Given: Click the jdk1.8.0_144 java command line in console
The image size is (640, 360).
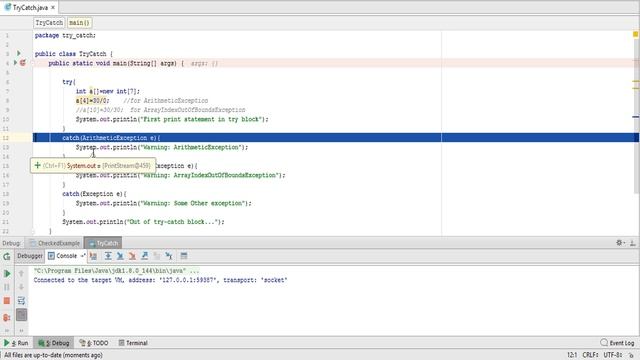Looking at the screenshot, I should (116, 271).
